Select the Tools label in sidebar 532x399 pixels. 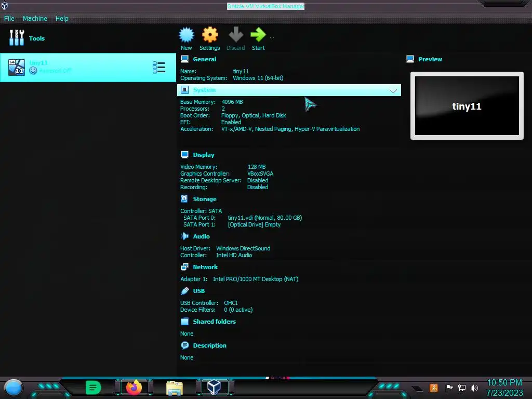[37, 38]
